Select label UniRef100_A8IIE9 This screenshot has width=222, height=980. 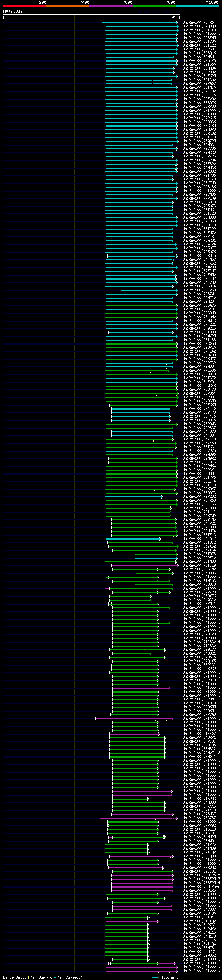click(x=199, y=565)
